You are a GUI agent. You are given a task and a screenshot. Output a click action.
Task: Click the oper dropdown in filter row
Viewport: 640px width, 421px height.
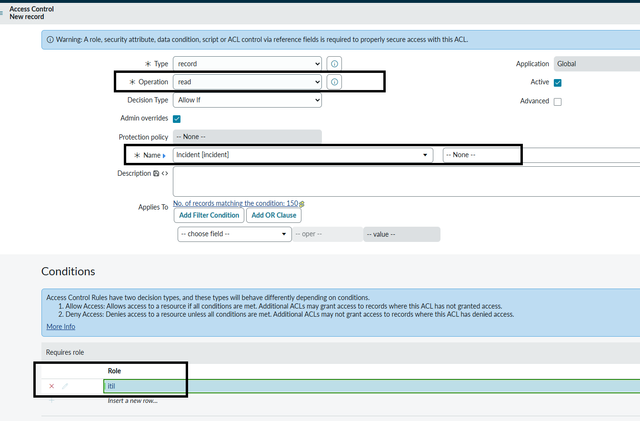coord(327,234)
